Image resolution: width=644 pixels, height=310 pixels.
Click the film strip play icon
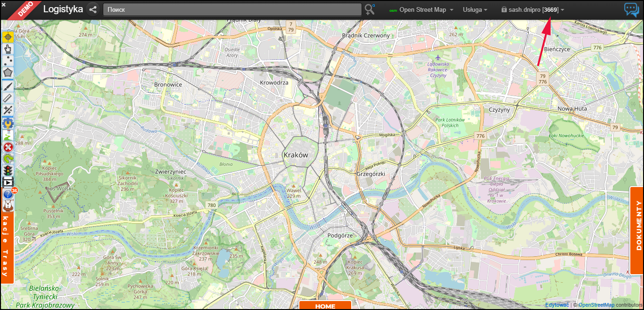tap(8, 182)
